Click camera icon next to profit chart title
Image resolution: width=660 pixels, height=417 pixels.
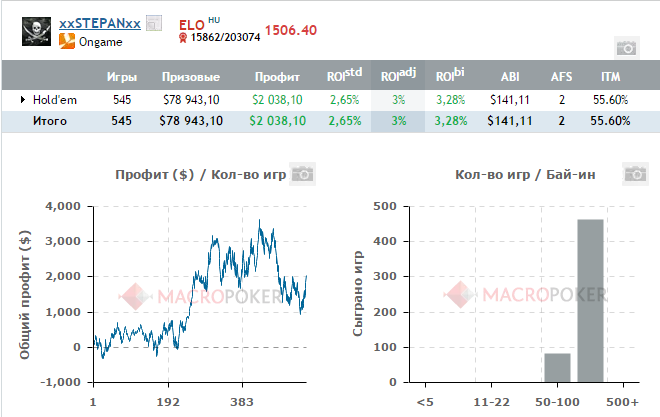click(302, 174)
